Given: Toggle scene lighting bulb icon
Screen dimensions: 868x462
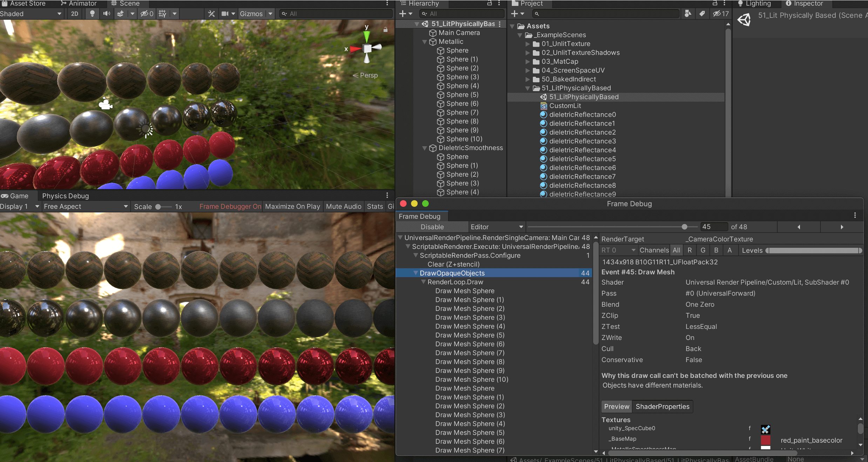Looking at the screenshot, I should click(x=92, y=14).
